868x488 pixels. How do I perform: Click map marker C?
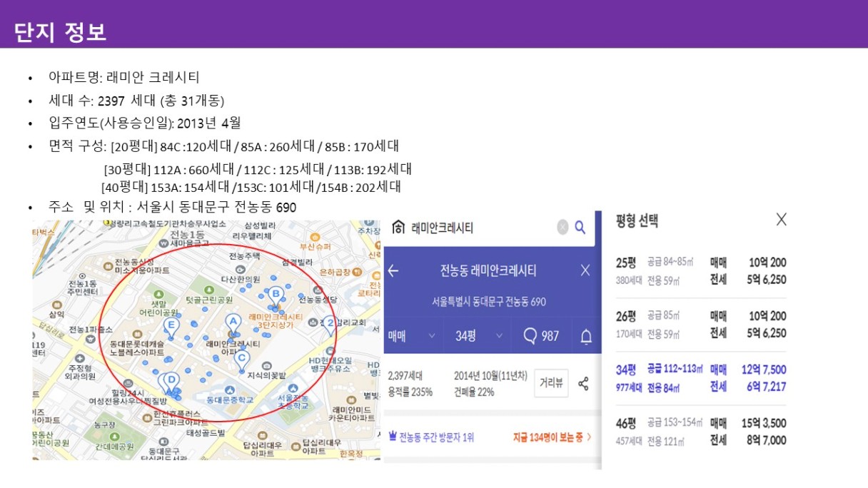242,360
